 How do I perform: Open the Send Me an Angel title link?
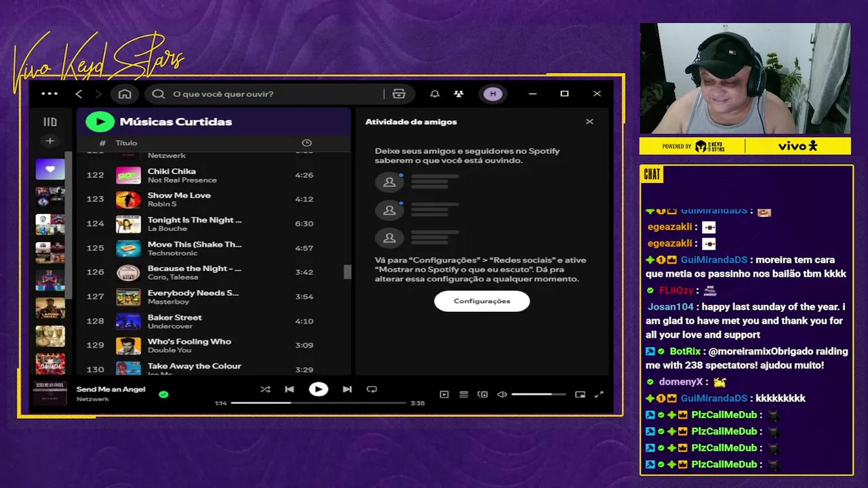[111, 390]
